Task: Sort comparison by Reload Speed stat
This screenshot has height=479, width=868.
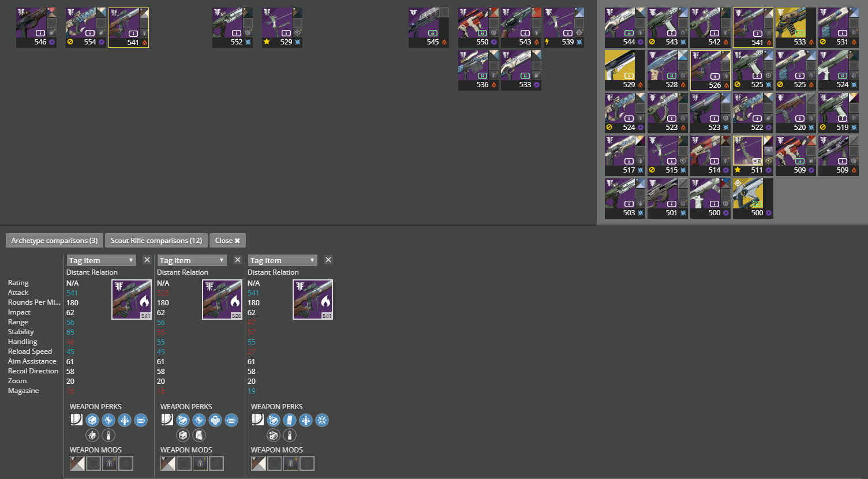Action: [30, 351]
